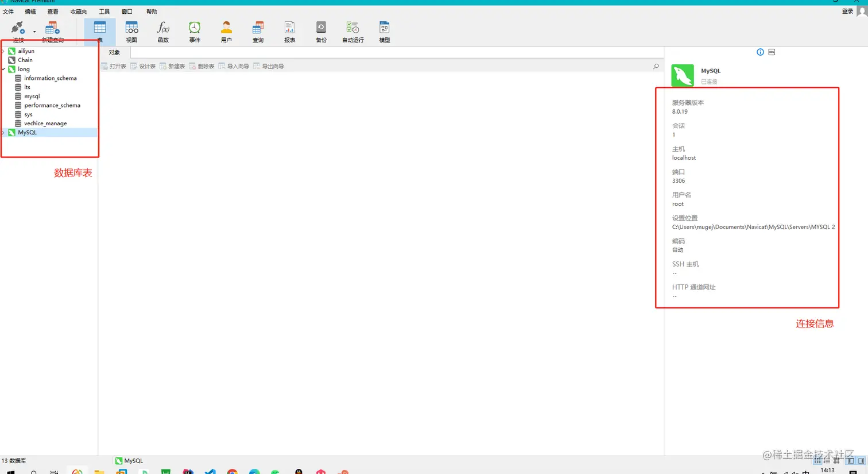The image size is (868, 474).
Task: Open the 自动运行 (Automation) toolbar icon
Action: click(x=353, y=32)
